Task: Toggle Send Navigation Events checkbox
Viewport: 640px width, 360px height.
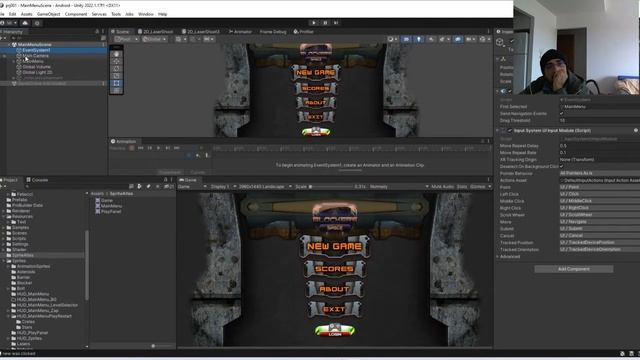Action: pos(562,113)
